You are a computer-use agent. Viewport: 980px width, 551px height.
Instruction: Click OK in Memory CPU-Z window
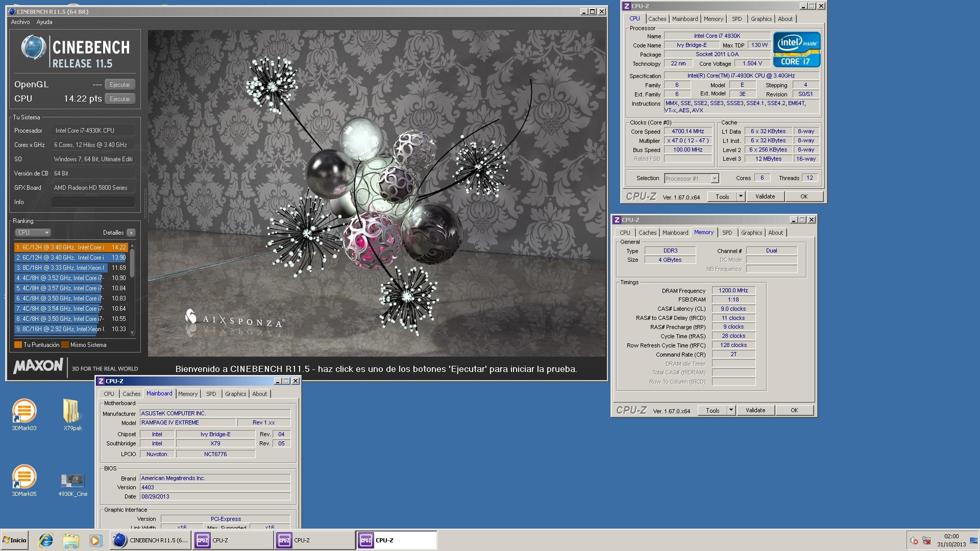point(794,410)
